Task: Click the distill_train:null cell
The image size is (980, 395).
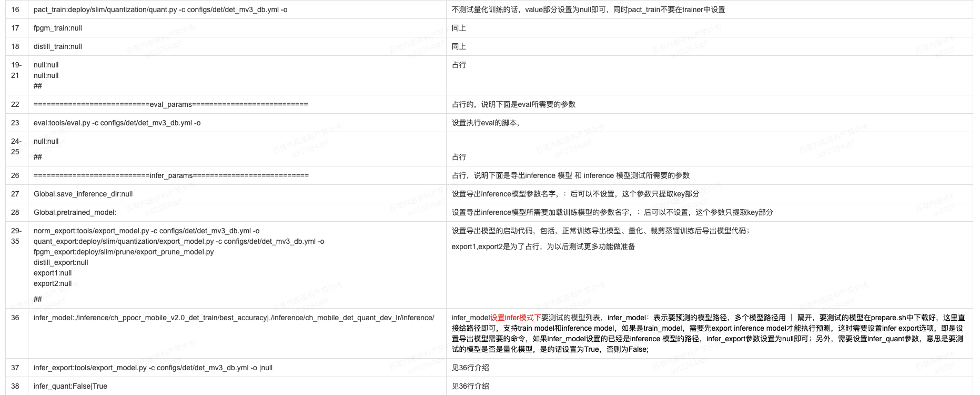Action: (x=237, y=46)
